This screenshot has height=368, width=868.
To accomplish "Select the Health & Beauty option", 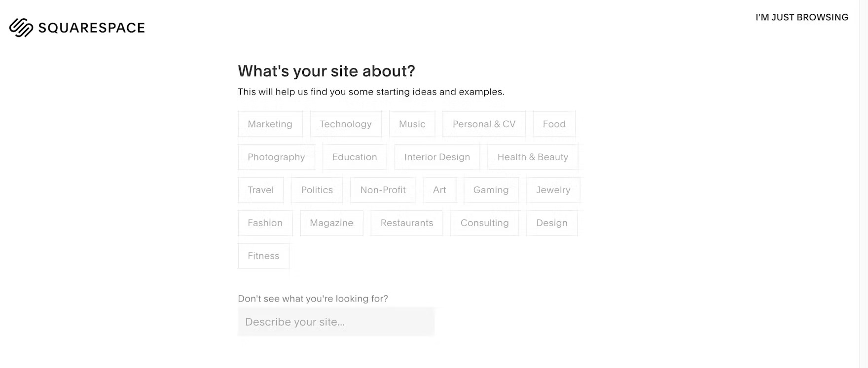I will click(533, 157).
